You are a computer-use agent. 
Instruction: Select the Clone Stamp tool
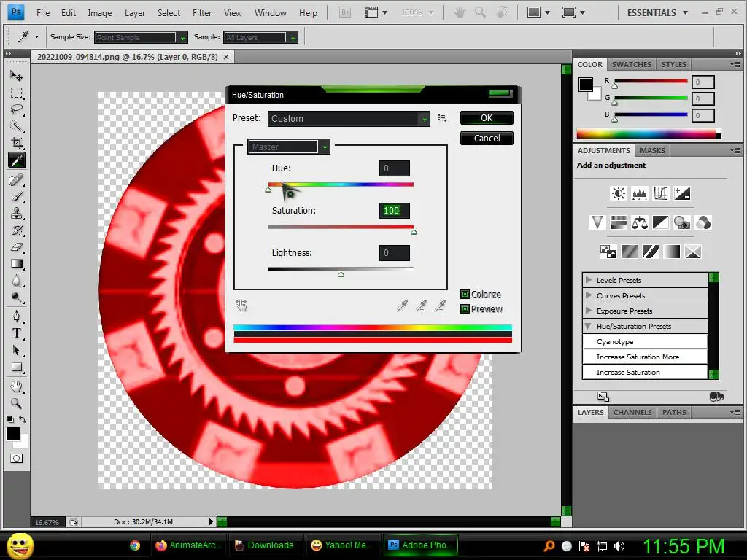[17, 213]
